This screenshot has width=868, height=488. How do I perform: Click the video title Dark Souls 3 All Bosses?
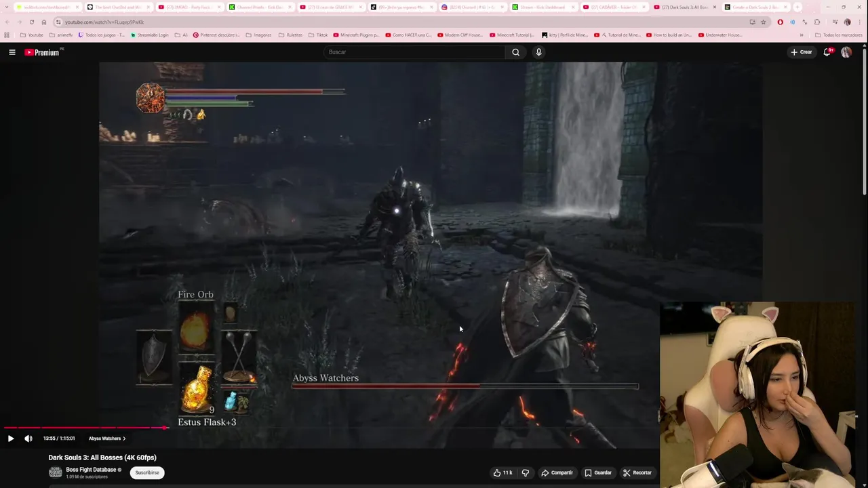pyautogui.click(x=102, y=457)
